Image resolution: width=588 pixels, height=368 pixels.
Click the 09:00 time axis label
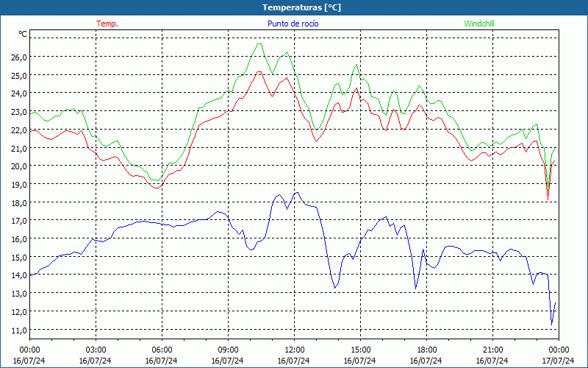pos(228,350)
